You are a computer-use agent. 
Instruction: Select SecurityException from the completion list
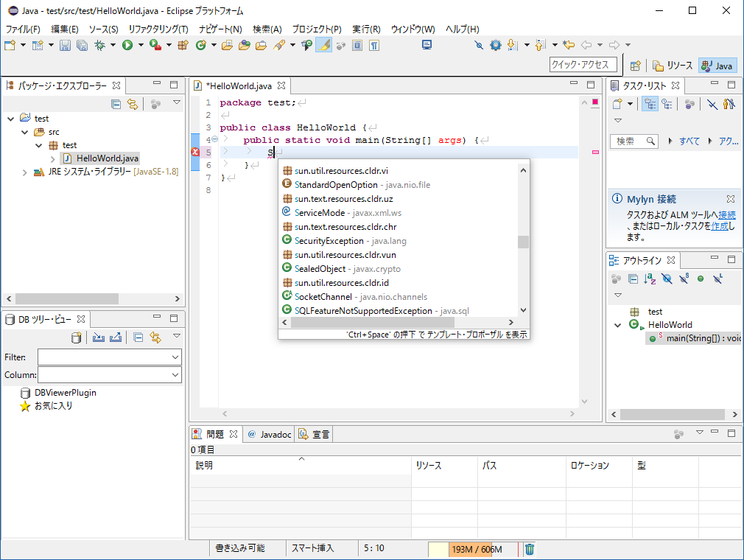pyautogui.click(x=329, y=241)
